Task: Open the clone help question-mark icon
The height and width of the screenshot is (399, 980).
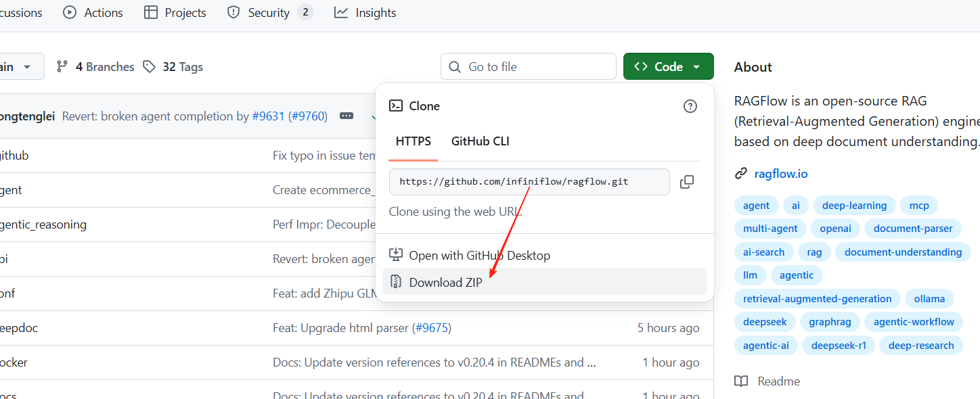Action: tap(690, 106)
